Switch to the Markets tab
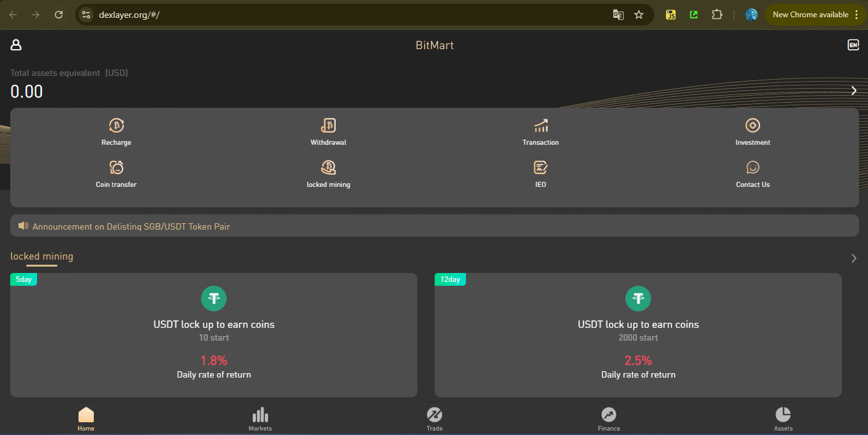Screen dimensions: 868x435 (260, 419)
